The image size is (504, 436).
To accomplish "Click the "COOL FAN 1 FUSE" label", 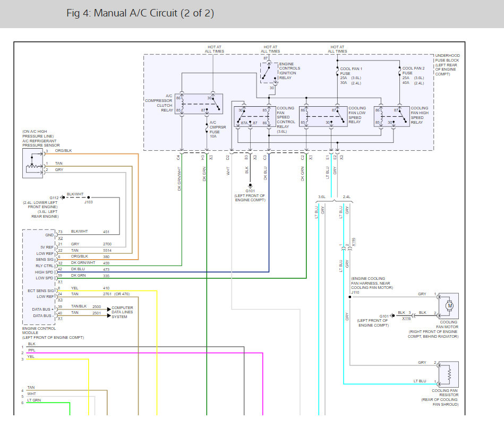I will 351,71.
